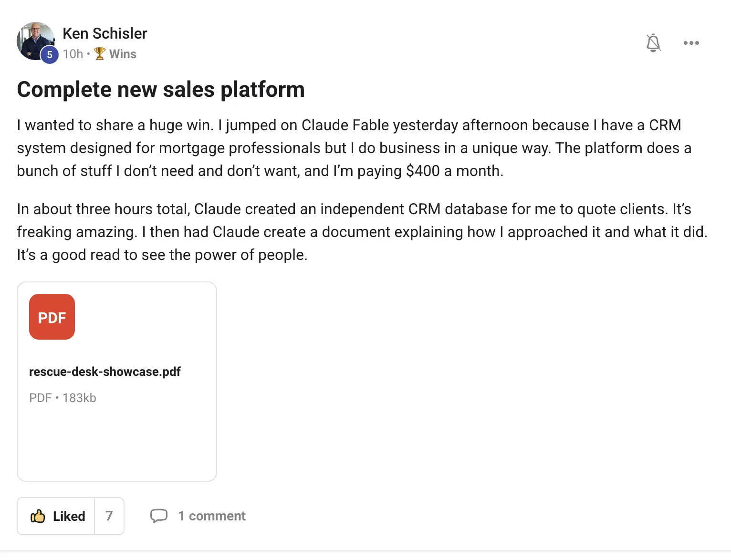Open the three-dot post options menu
The width and height of the screenshot is (731, 560).
[691, 43]
